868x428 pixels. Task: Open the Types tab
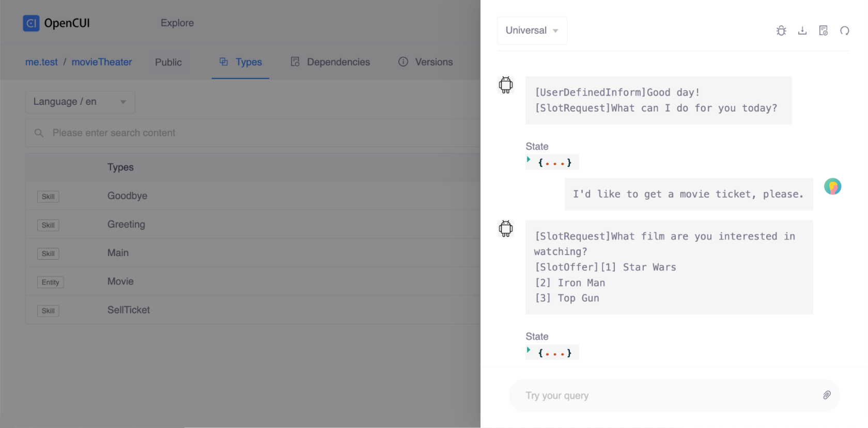coord(241,62)
